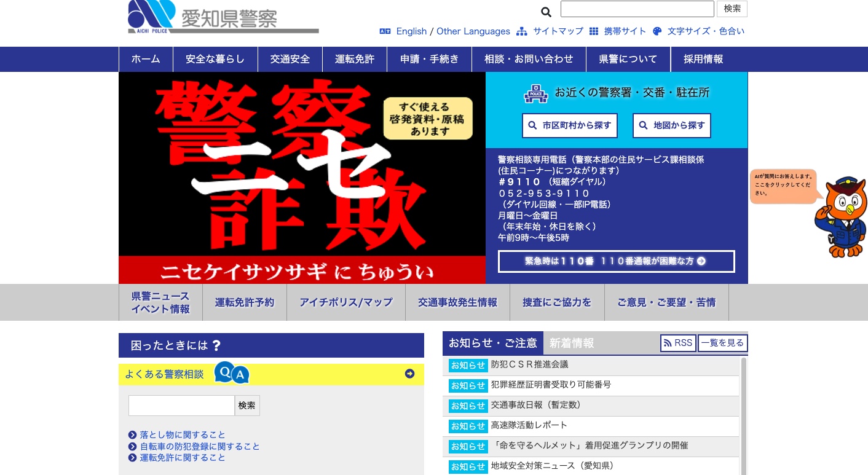Click the 地図から探す button
Viewport: 868px width, 475px height.
coord(671,125)
